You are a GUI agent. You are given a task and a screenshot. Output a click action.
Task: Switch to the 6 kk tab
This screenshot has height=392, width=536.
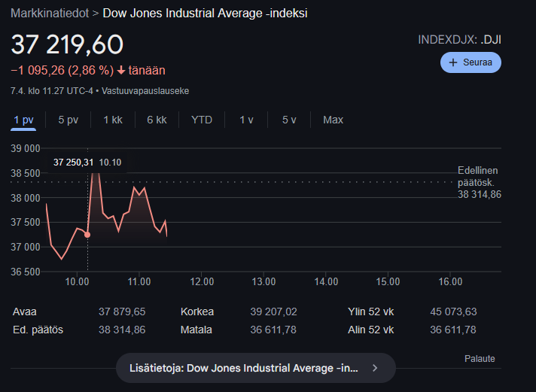[x=157, y=120]
